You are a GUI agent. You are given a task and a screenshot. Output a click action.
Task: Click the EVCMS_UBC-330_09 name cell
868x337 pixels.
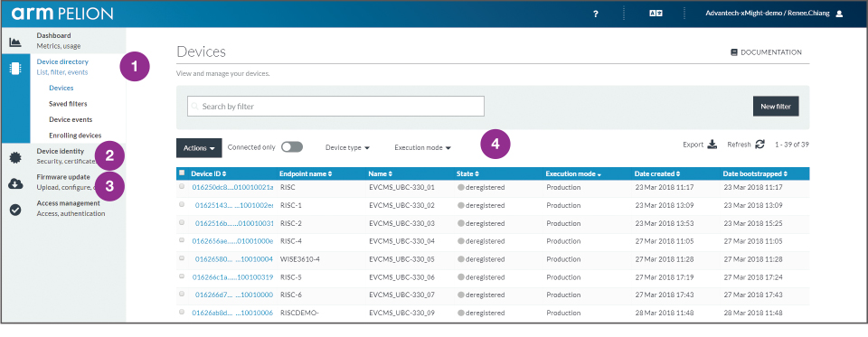pos(401,313)
